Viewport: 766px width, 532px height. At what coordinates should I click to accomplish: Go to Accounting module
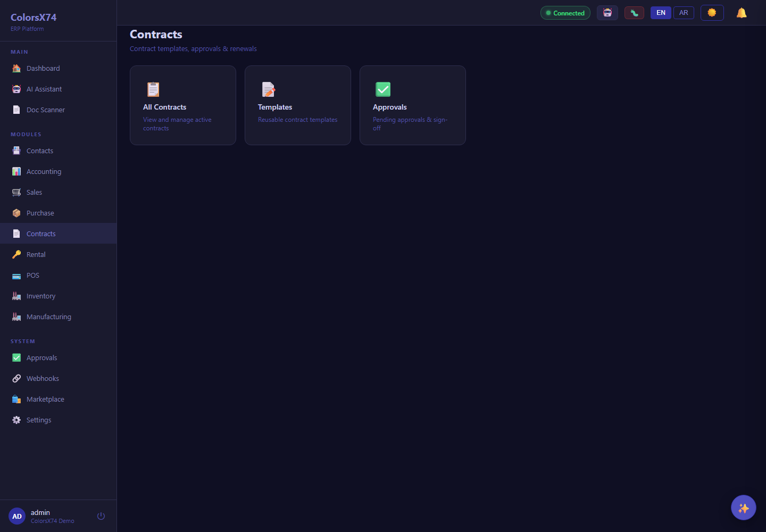tap(44, 171)
